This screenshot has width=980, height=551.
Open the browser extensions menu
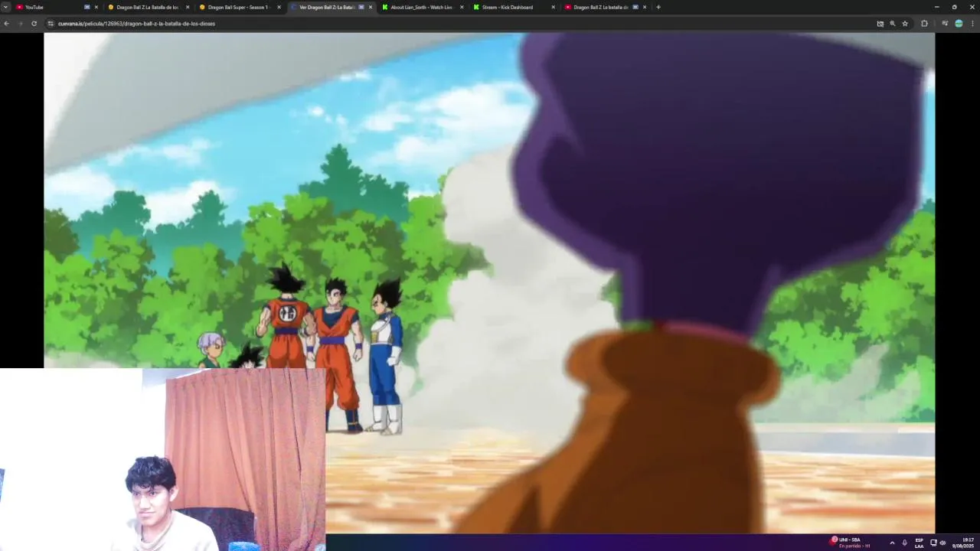point(924,24)
